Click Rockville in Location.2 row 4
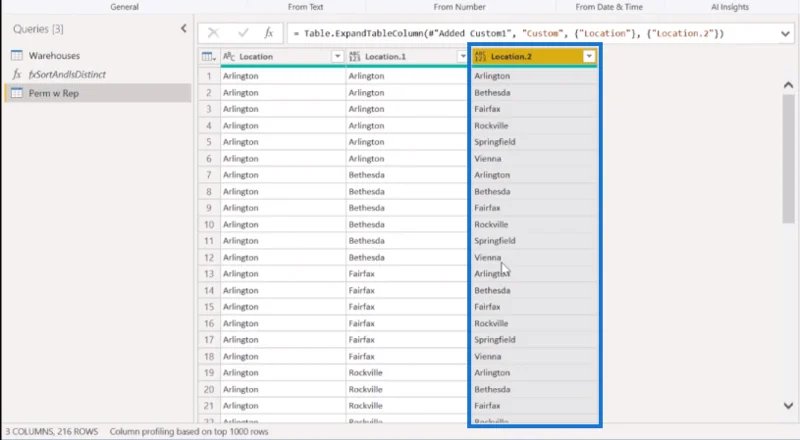Screen dimensions: 800x440 click(x=491, y=126)
